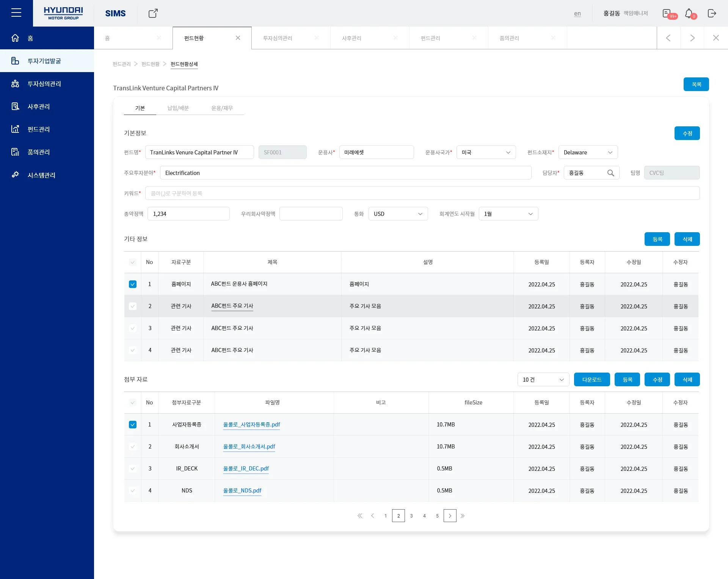Select the 기본 tab
The height and width of the screenshot is (579, 728).
coord(140,108)
